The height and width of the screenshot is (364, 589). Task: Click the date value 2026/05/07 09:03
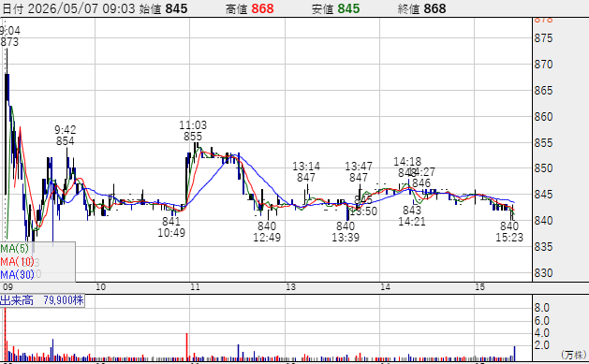(x=81, y=8)
